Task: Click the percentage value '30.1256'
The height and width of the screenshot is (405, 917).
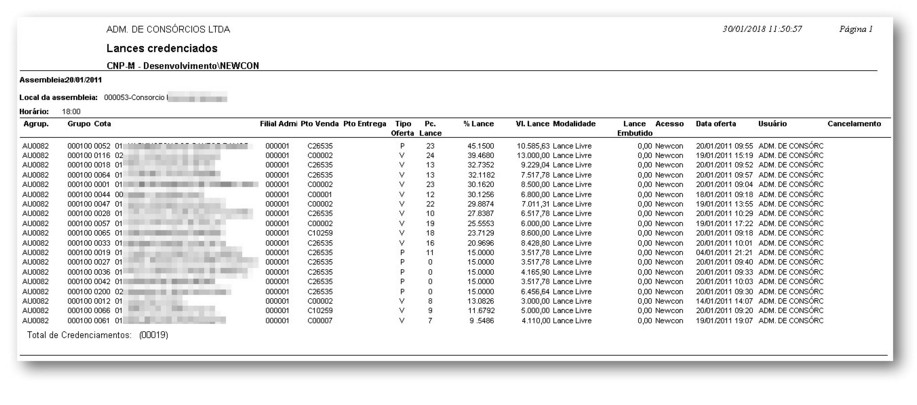Action: coord(481,194)
